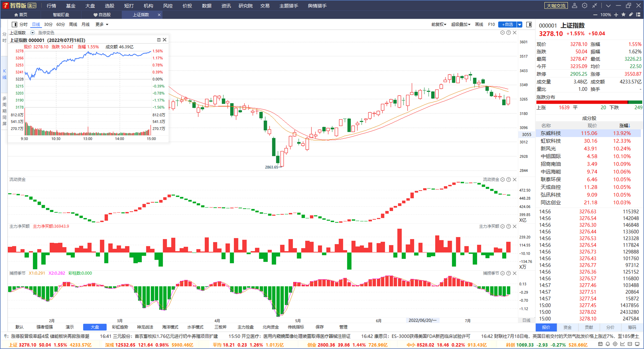Screen dimensions: 644x349
Task: Sort constituents by 涨幅 column header
Action: (x=625, y=125)
